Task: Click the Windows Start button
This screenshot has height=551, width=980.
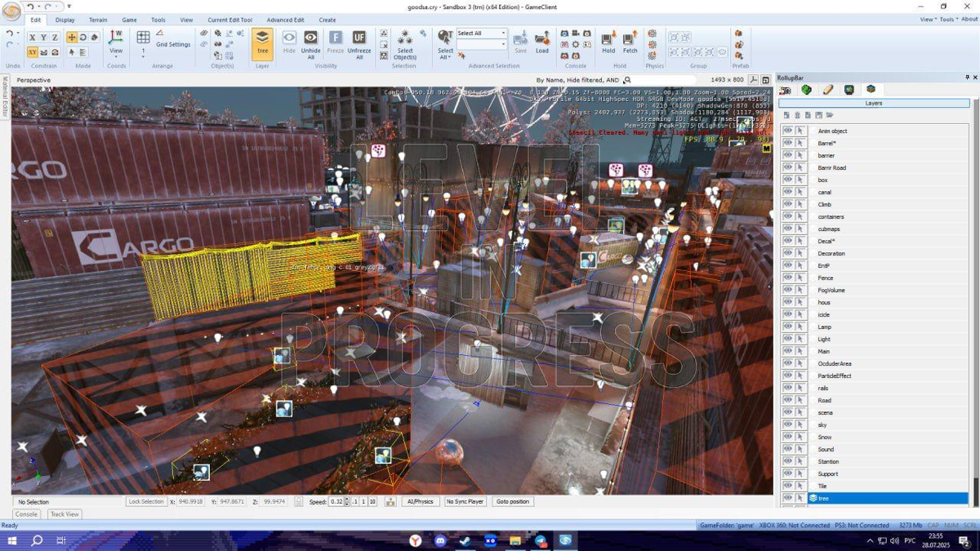Action: coord(12,540)
